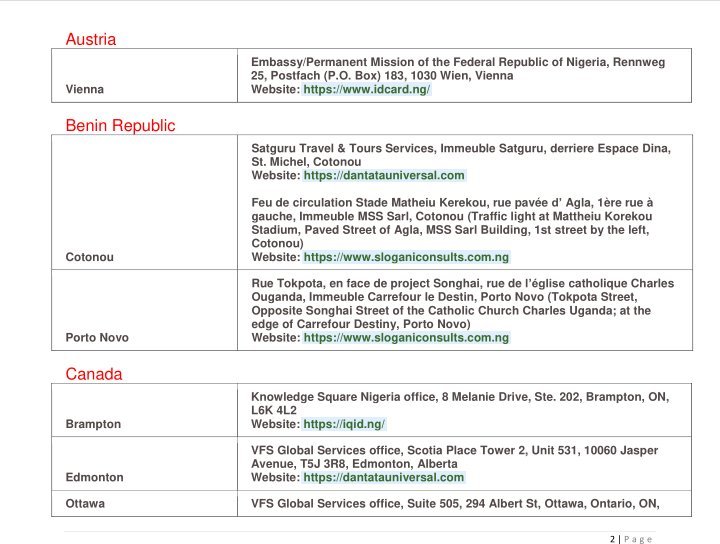Open dantatauniversal.com link under Cotonou Satguru Travel
This screenshot has height=544, width=720.
coord(384,175)
